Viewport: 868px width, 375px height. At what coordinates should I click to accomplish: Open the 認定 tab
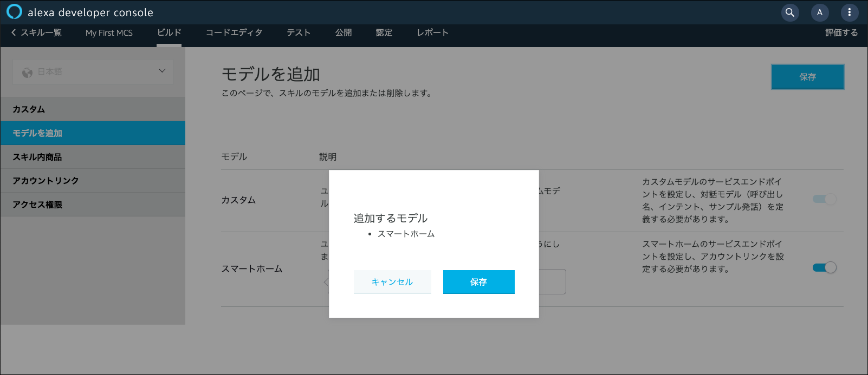click(384, 32)
